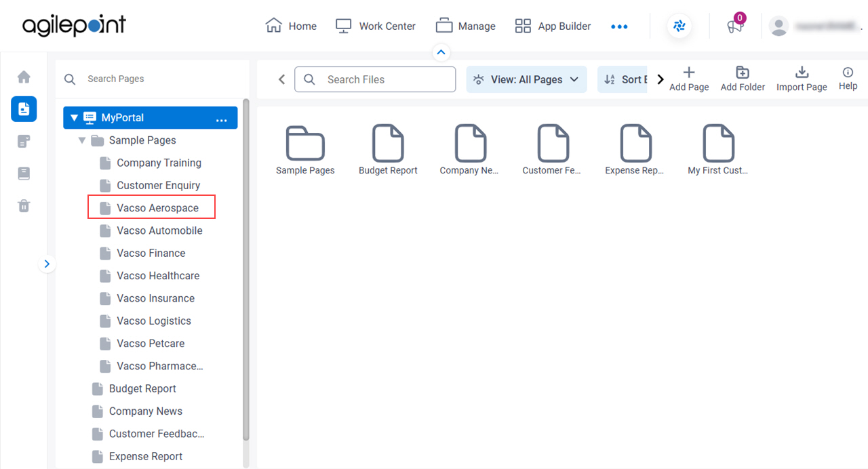868x469 pixels.
Task: Click the tree panel vertical scrollbar
Action: coord(245,269)
